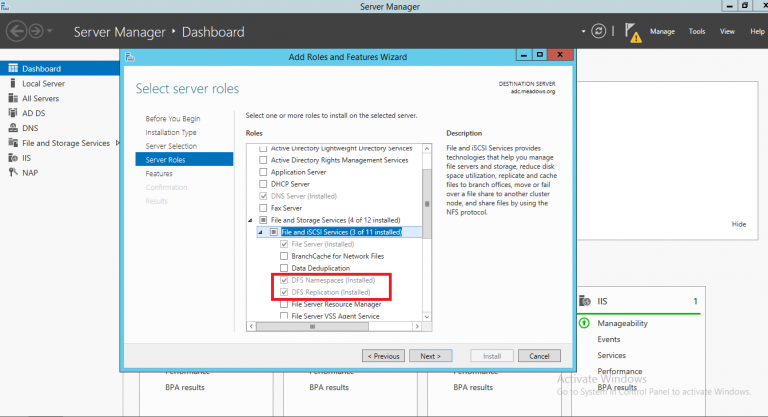The height and width of the screenshot is (417, 768).
Task: Click the Local Server icon
Action: [13, 83]
